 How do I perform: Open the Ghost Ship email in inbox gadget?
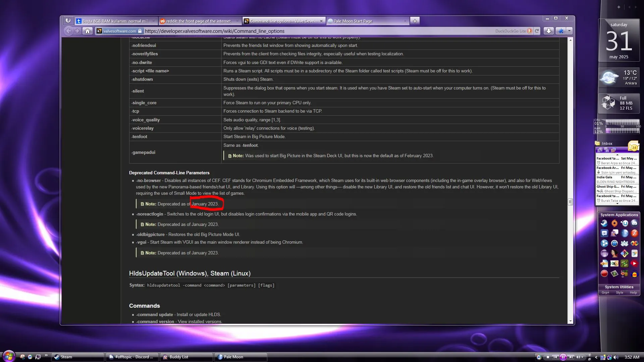click(x=617, y=189)
